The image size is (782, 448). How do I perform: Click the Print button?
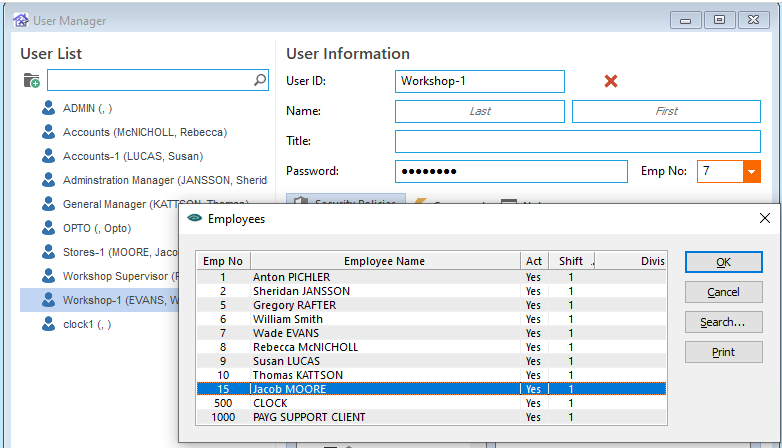tap(723, 352)
